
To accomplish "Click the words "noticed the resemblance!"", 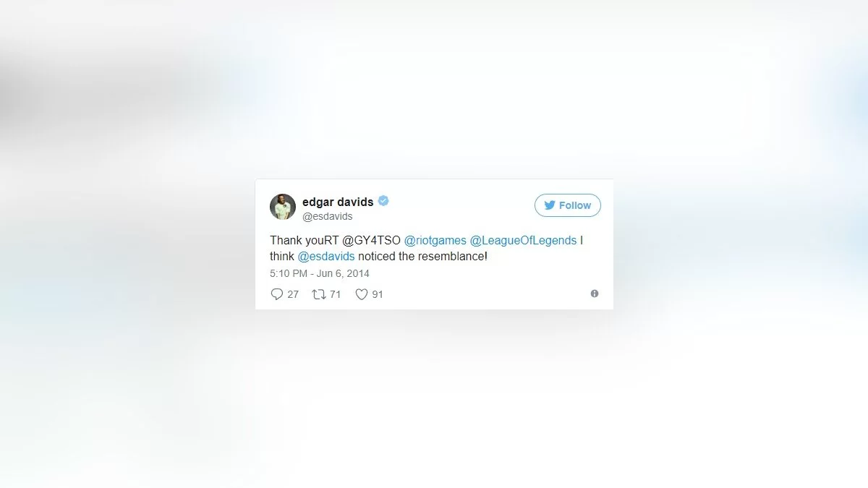I will point(423,257).
